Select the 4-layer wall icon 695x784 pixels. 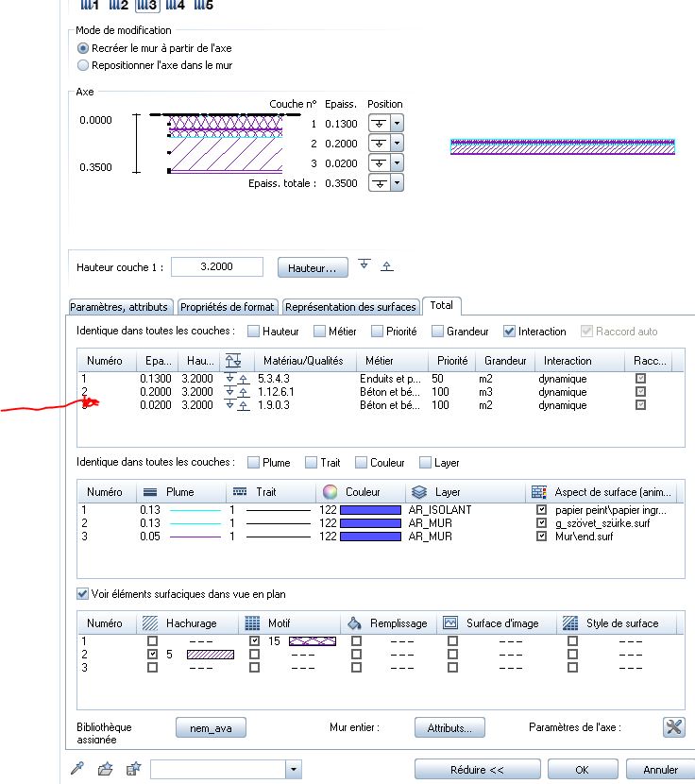pos(175,6)
